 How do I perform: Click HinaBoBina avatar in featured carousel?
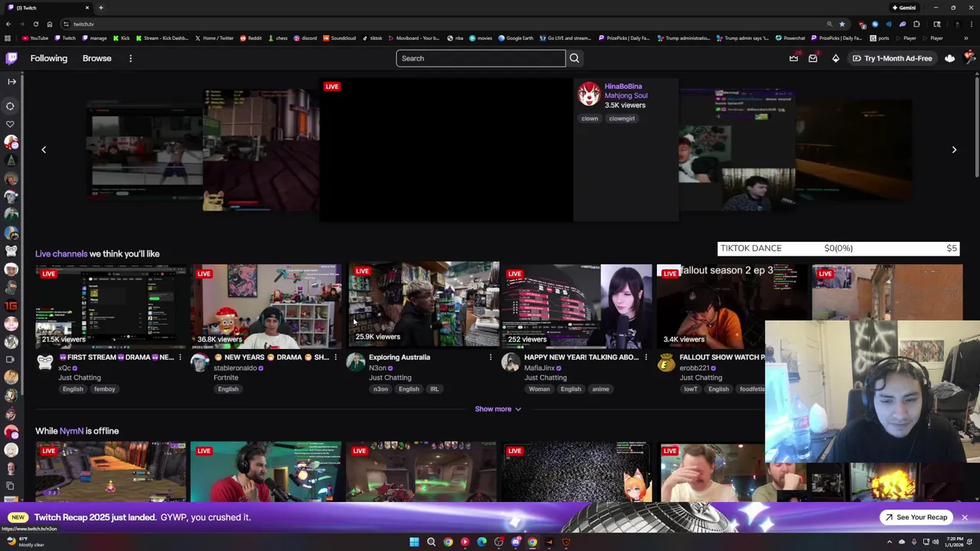(590, 94)
